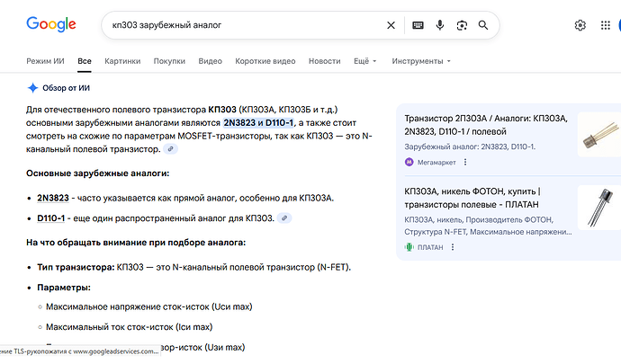Click the magnifier search button
The height and width of the screenshot is (364, 621).
point(484,25)
